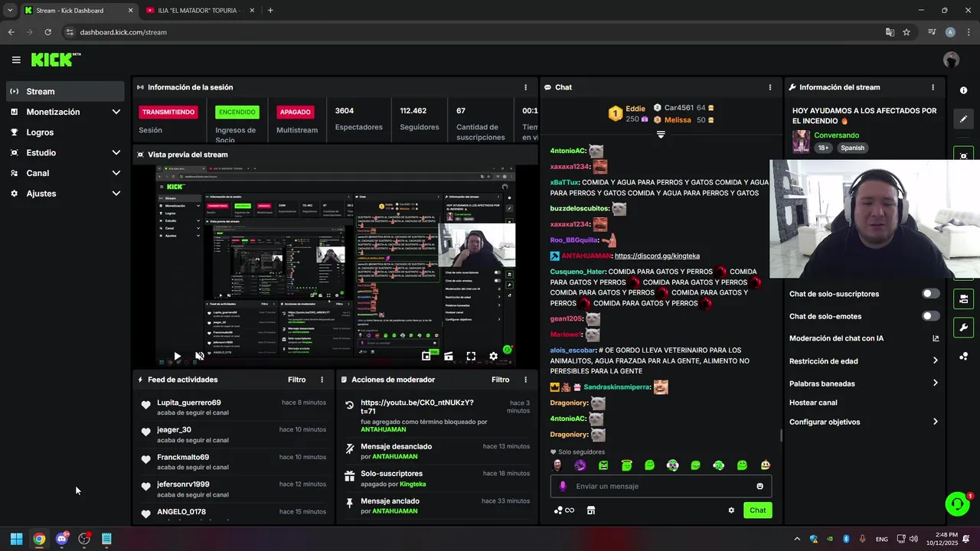980x551 pixels.
Task: Open stream preview settings gear
Action: 493,356
